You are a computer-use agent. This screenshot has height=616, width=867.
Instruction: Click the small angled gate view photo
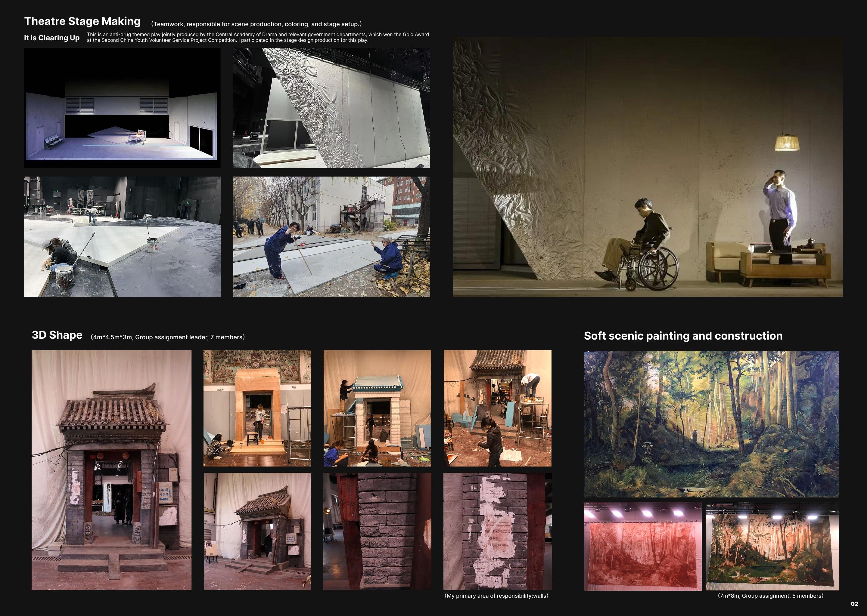click(257, 531)
